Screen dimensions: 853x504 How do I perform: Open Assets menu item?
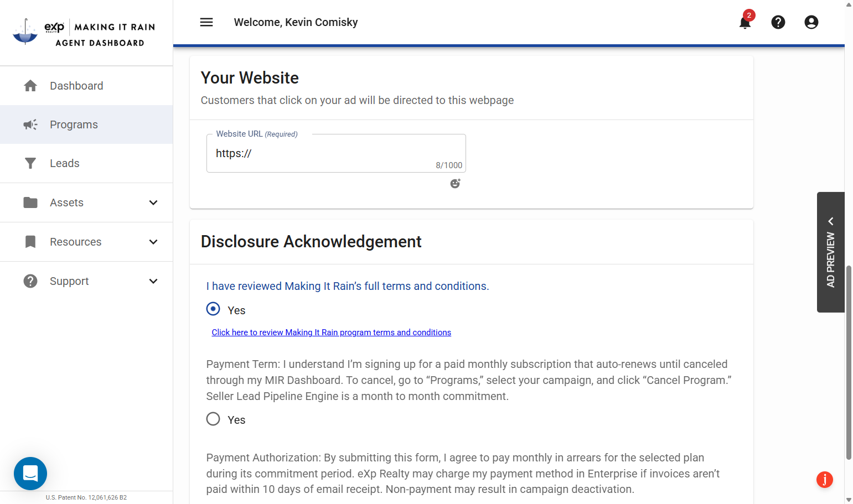(x=86, y=202)
